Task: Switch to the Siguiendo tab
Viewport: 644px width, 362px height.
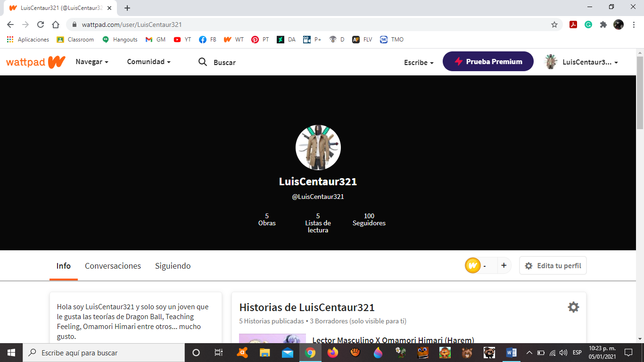Action: point(173,266)
